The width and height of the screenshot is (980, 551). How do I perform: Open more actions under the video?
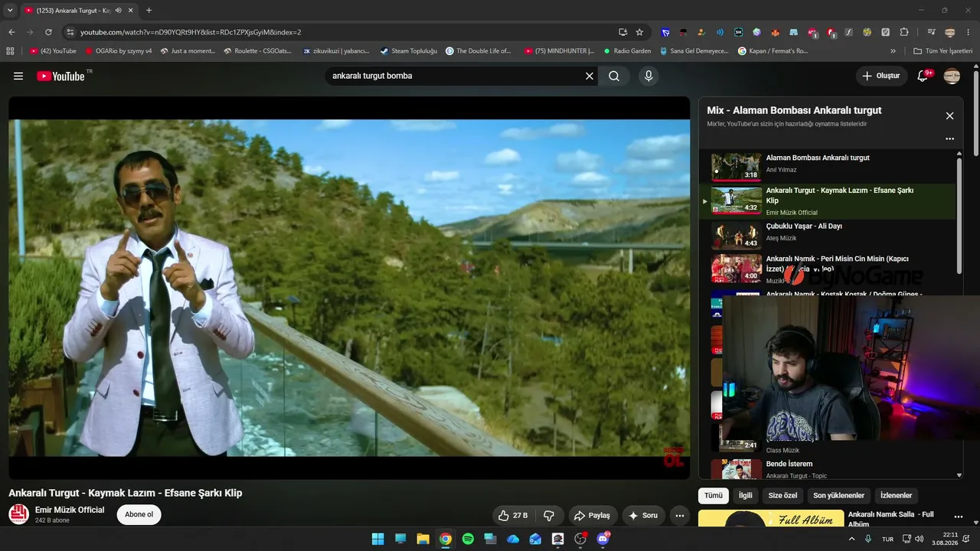click(x=679, y=516)
